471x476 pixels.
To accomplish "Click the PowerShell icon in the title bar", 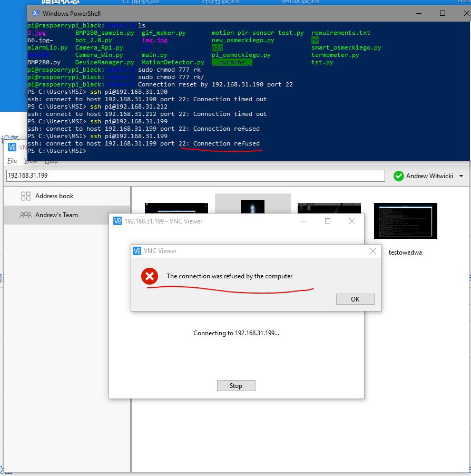I will (35, 13).
